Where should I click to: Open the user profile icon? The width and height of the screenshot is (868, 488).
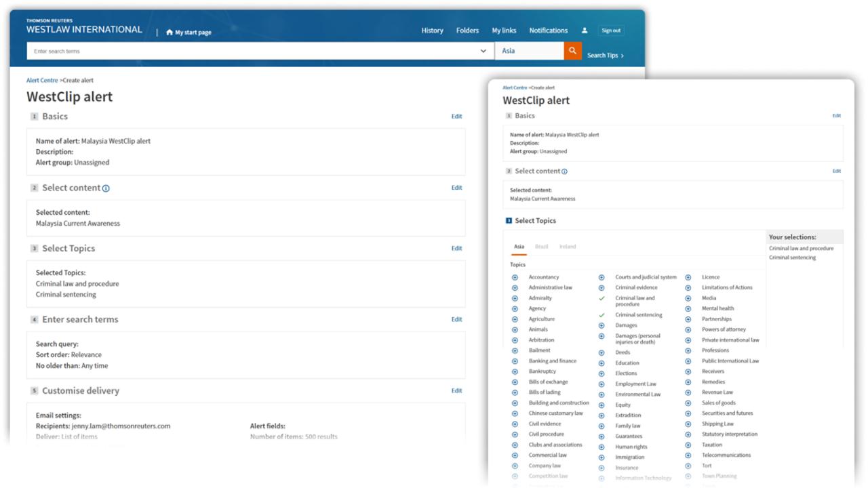point(585,30)
